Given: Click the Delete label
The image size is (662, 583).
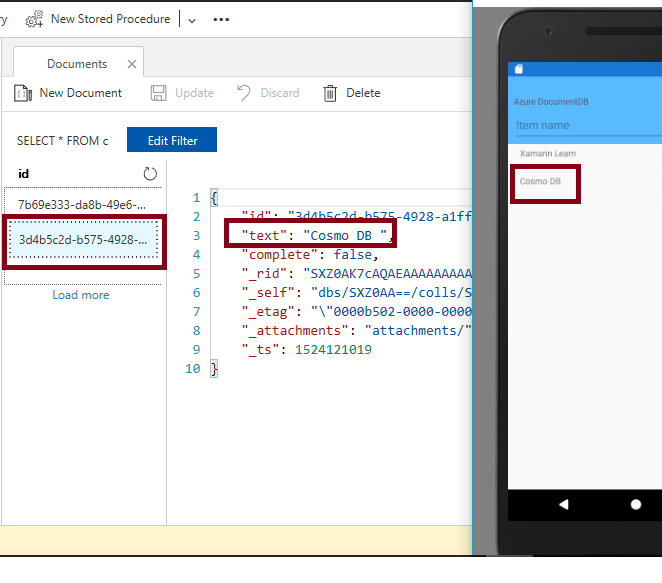Looking at the screenshot, I should point(363,93).
